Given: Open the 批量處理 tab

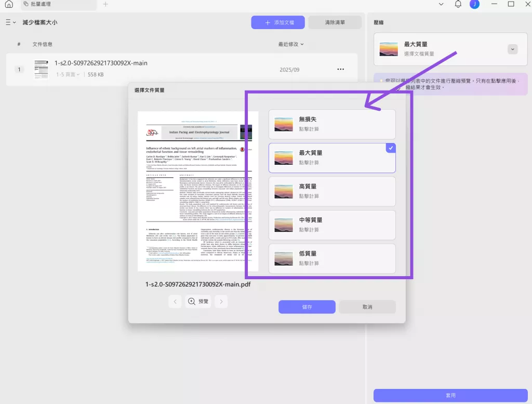Looking at the screenshot, I should [59, 4].
